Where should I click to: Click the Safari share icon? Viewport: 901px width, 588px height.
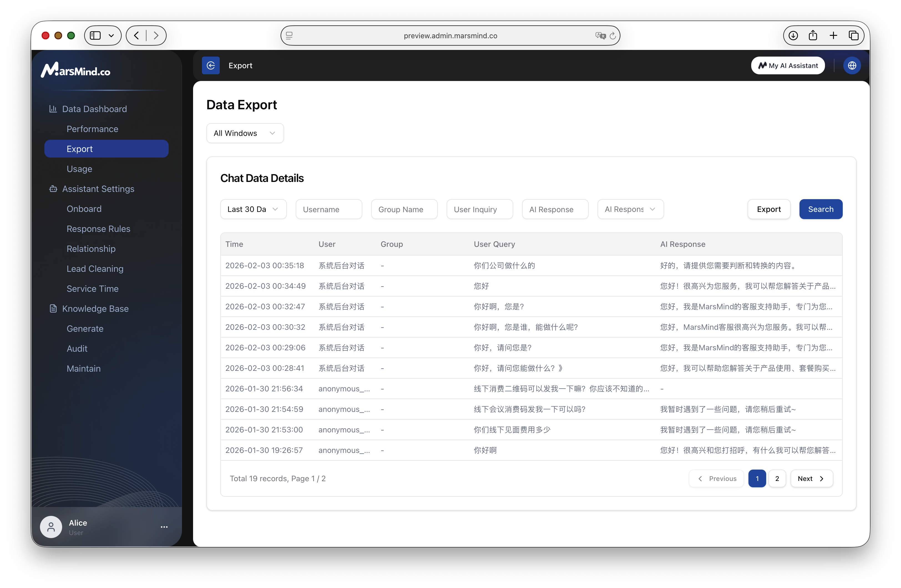pyautogui.click(x=813, y=36)
